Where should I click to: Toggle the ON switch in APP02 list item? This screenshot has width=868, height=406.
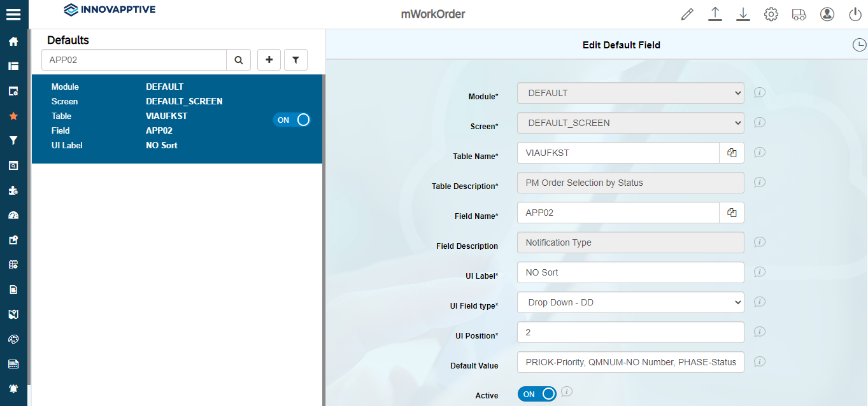pos(292,120)
